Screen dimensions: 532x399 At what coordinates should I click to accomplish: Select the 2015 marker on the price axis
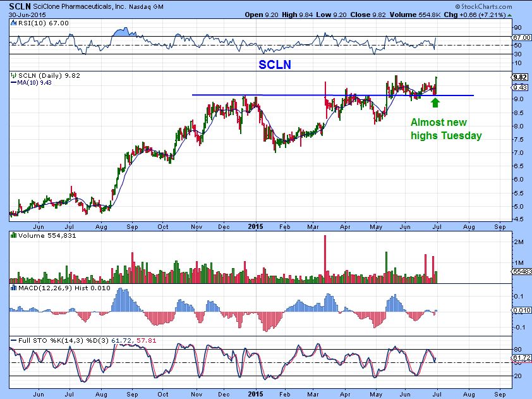coord(255,226)
